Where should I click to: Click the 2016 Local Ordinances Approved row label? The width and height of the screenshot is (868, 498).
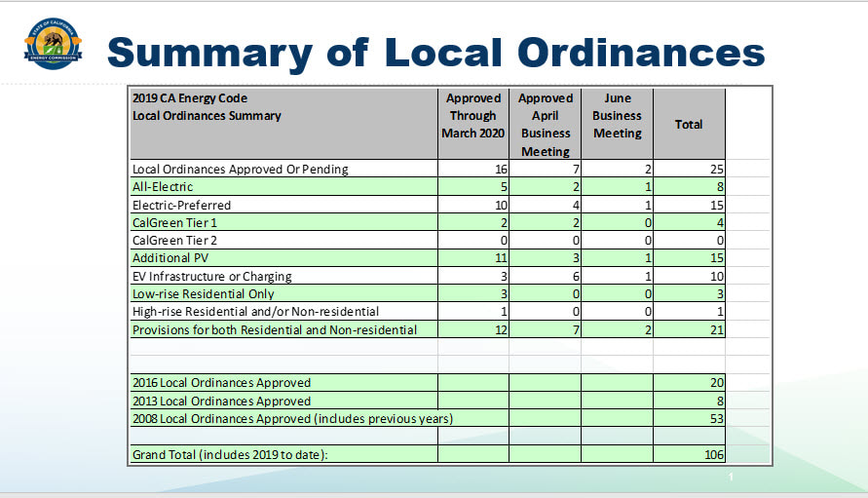click(x=221, y=383)
